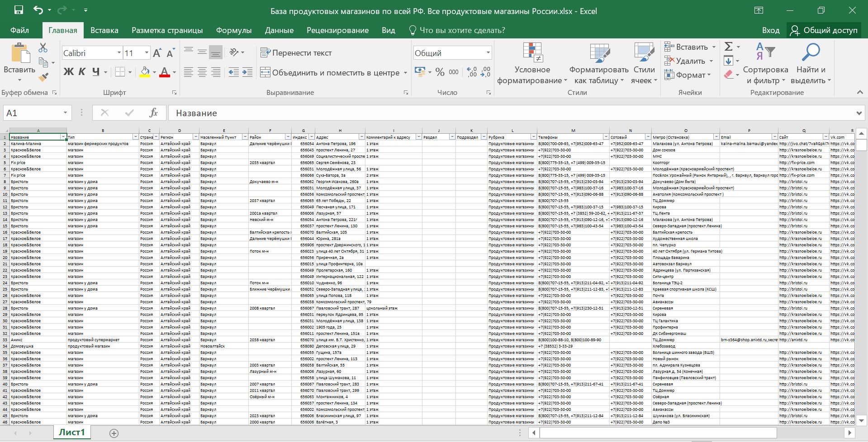Click the Format Painter brush icon
868x442 pixels.
click(x=43, y=78)
